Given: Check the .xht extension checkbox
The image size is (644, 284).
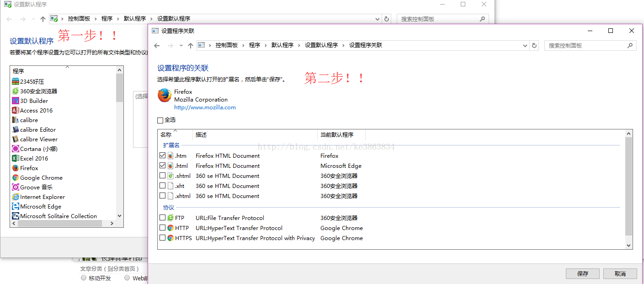Looking at the screenshot, I should [x=162, y=186].
